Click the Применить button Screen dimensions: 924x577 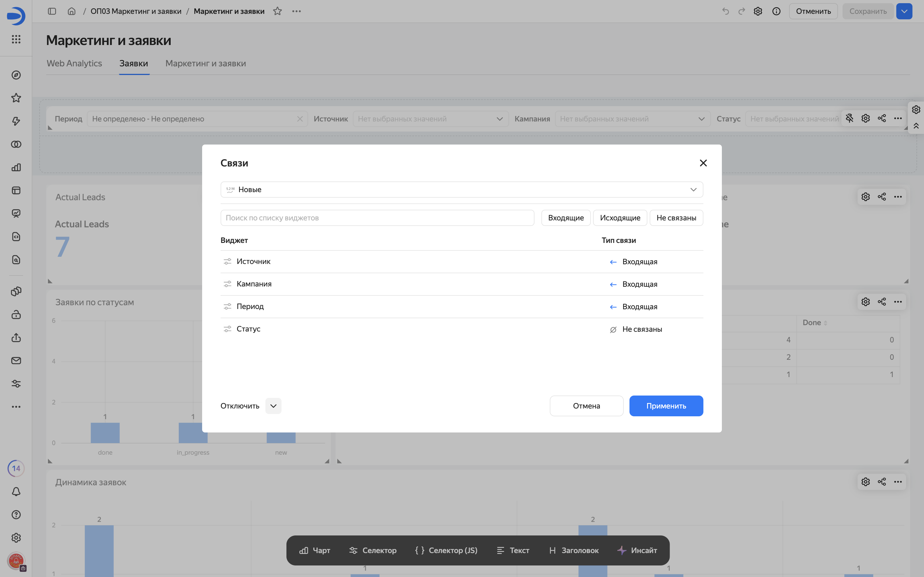pyautogui.click(x=666, y=406)
